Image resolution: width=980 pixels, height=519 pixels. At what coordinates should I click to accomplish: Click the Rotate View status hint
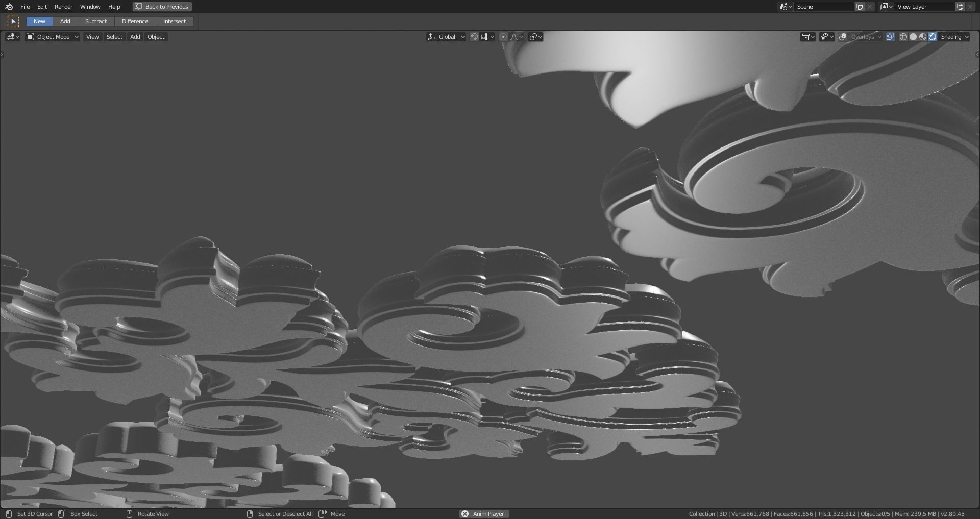153,514
